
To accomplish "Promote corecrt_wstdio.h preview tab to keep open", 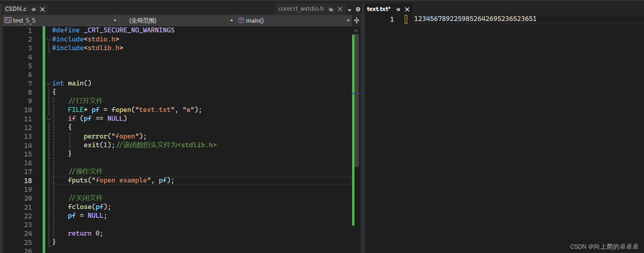I will click(x=331, y=9).
